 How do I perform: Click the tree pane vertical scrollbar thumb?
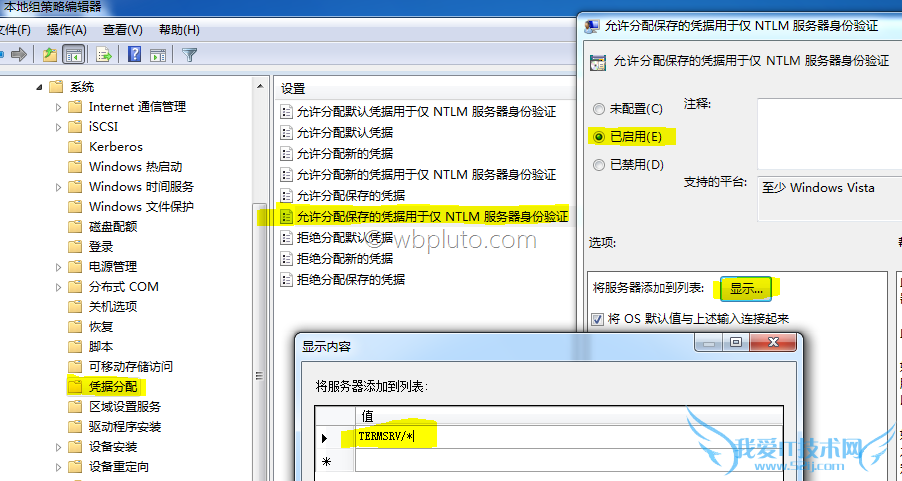point(259,375)
